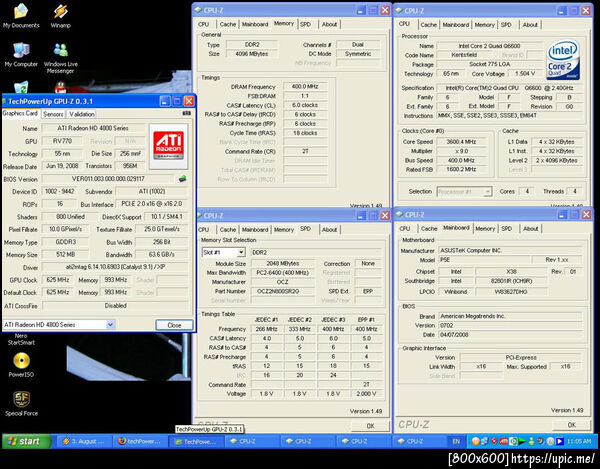Screen dimensions: 600x469
Task: Click the EN language indicator
Action: (x=457, y=441)
